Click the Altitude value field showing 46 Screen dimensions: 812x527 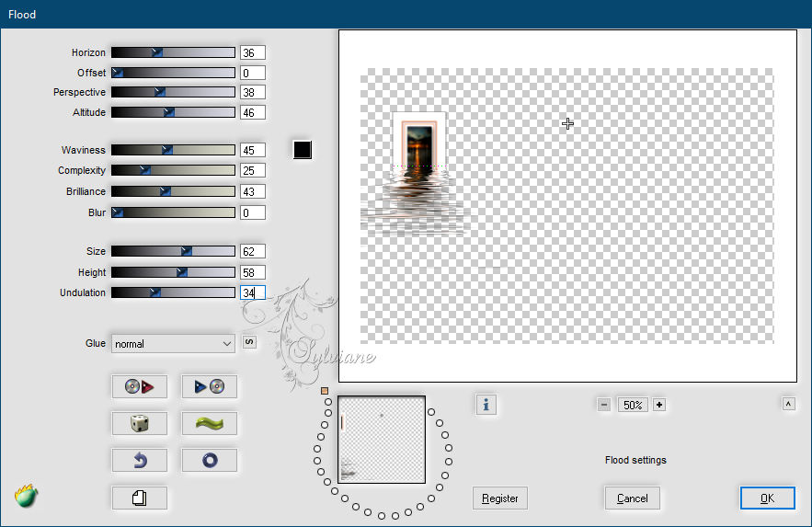pos(253,113)
